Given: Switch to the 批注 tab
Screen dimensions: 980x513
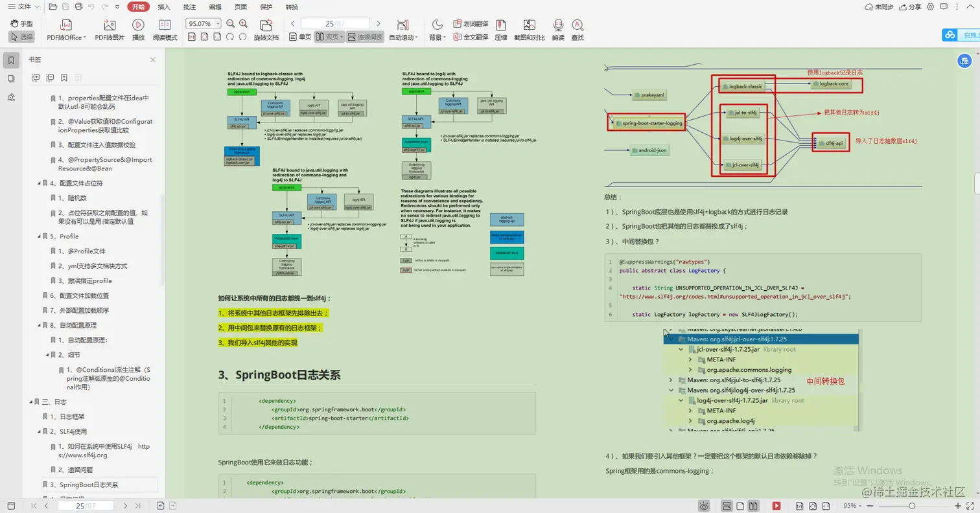Looking at the screenshot, I should [x=190, y=7].
